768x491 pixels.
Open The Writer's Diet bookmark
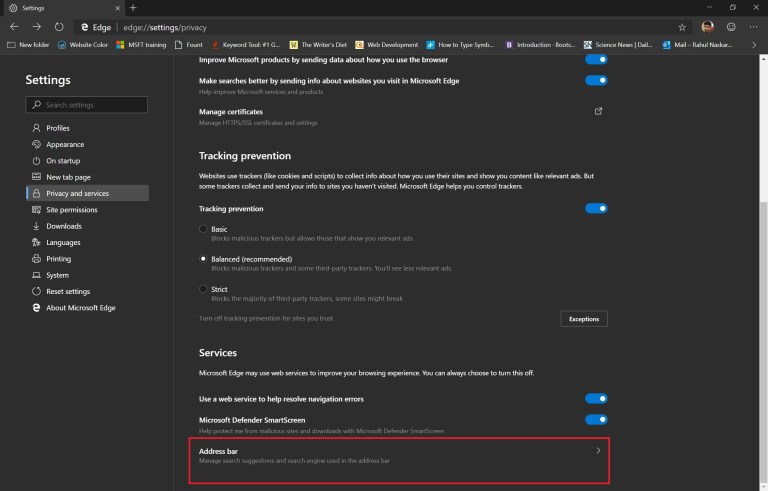point(318,45)
